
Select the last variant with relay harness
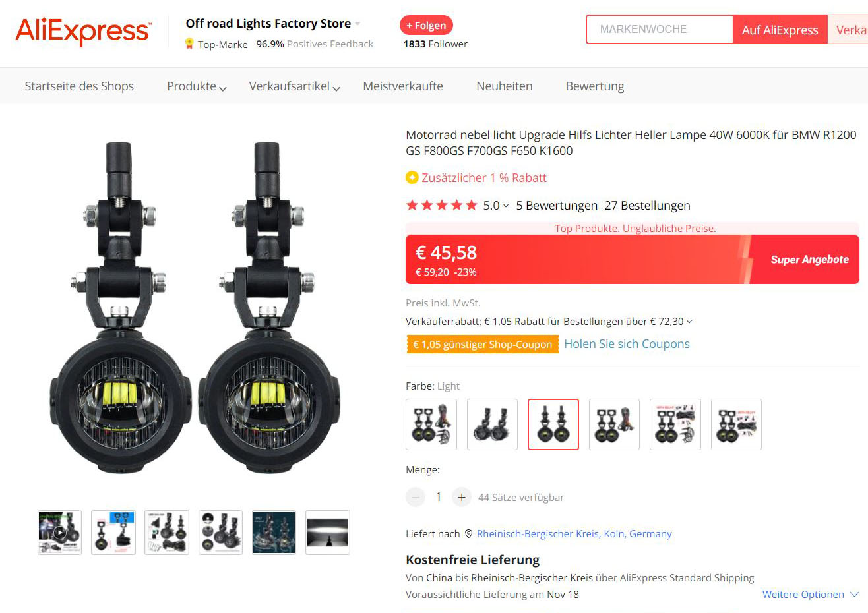pos(736,424)
